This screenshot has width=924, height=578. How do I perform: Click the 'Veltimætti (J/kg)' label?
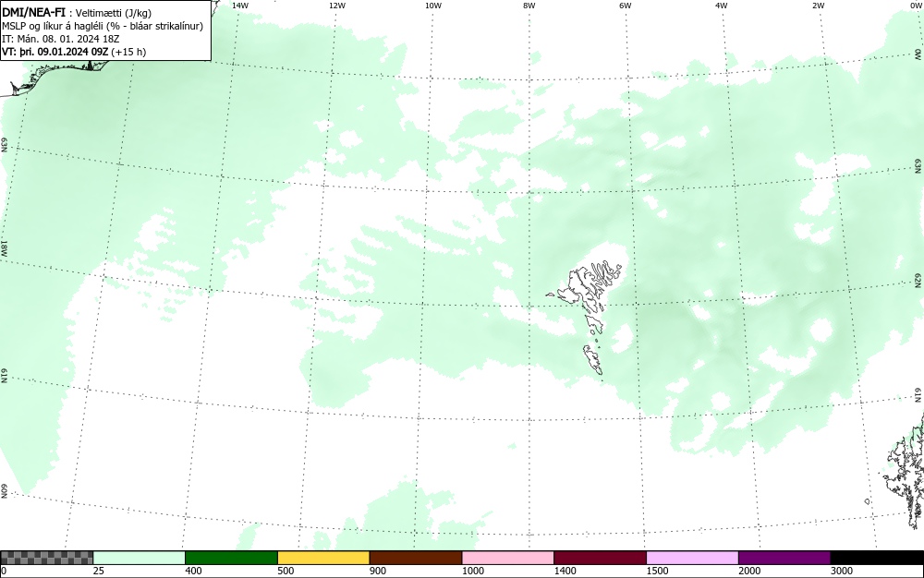coord(114,13)
